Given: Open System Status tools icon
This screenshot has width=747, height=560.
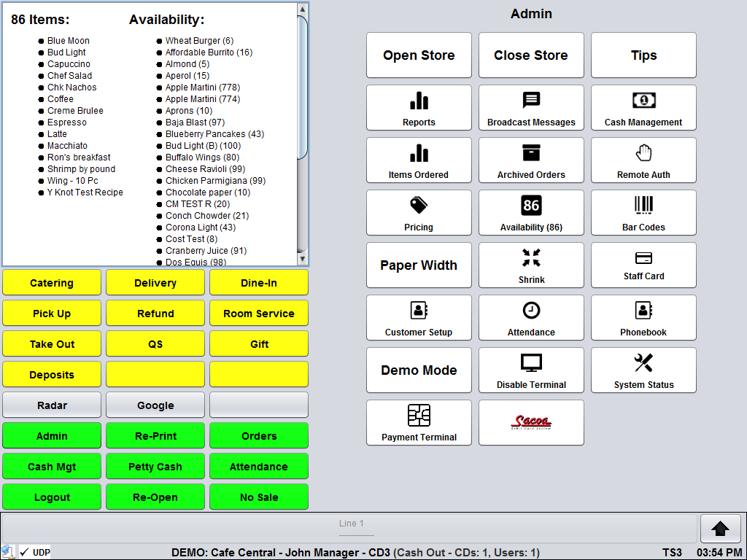Looking at the screenshot, I should click(643, 370).
